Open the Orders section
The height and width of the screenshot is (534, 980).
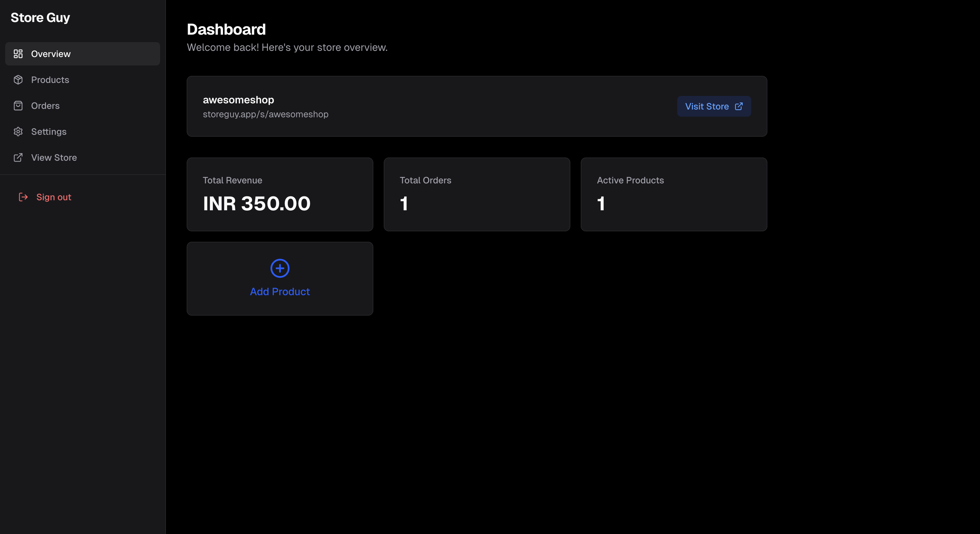[45, 106]
